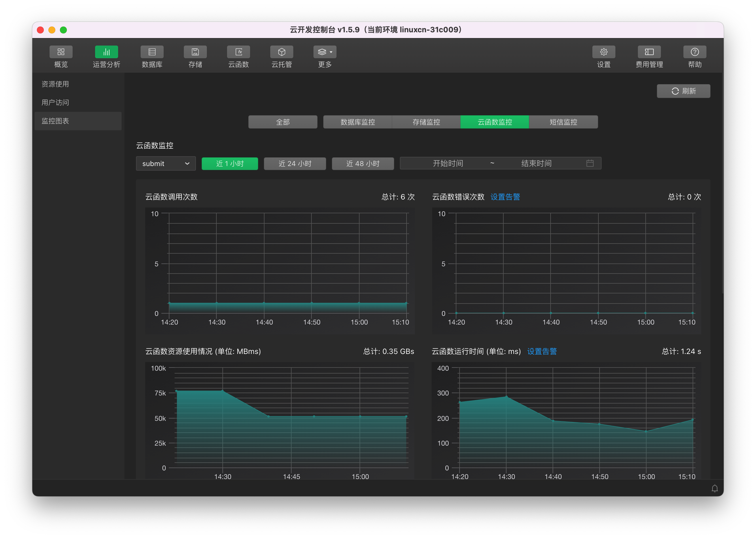The width and height of the screenshot is (756, 539).
Task: Select the 云托管 cube icon
Action: click(281, 52)
